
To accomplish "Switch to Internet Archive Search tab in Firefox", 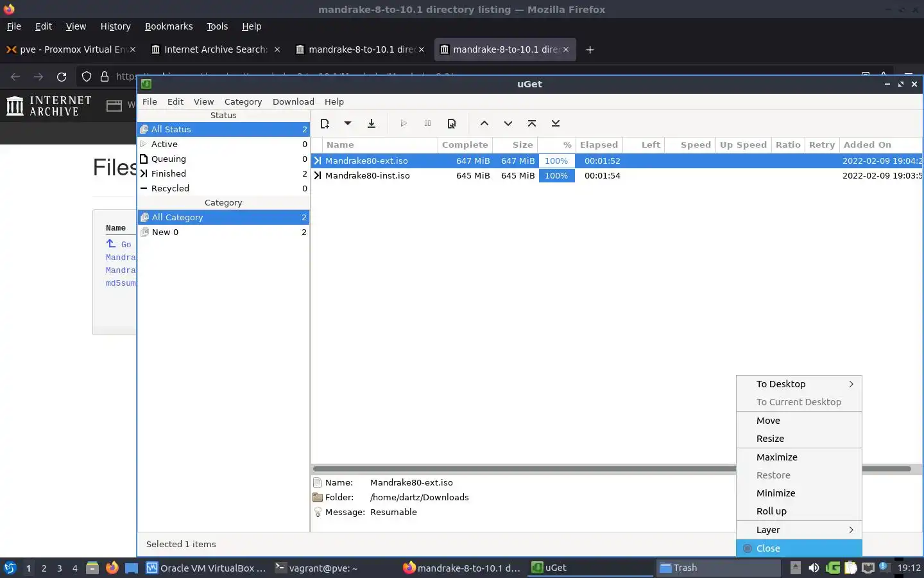I will (x=216, y=49).
